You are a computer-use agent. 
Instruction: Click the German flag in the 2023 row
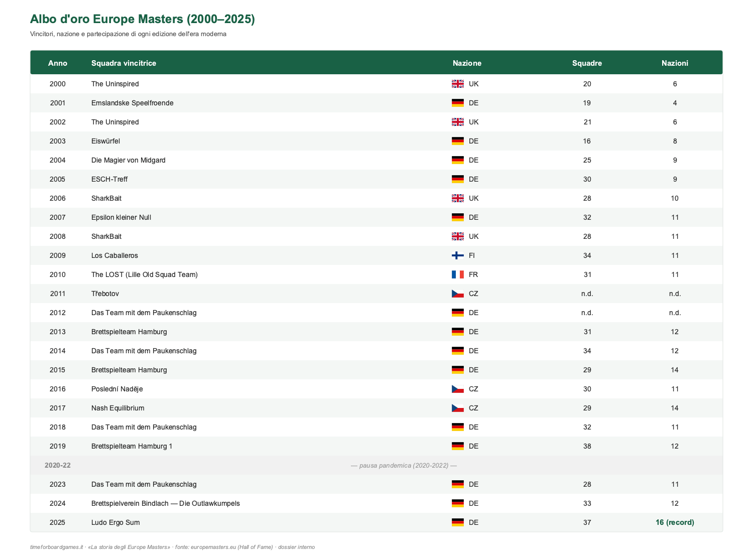(x=457, y=484)
